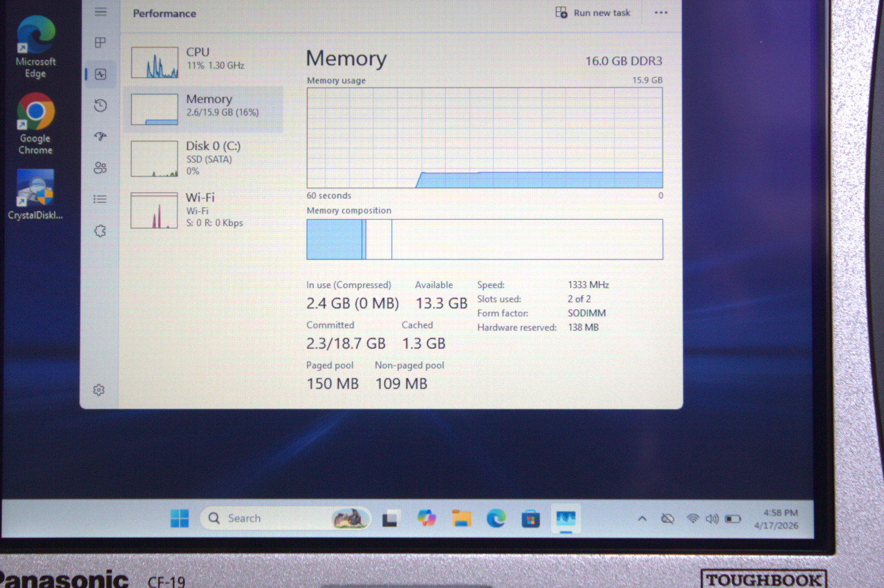Click the 16.0 GB DDR3 label
Image resolution: width=884 pixels, height=588 pixels.
pyautogui.click(x=624, y=61)
